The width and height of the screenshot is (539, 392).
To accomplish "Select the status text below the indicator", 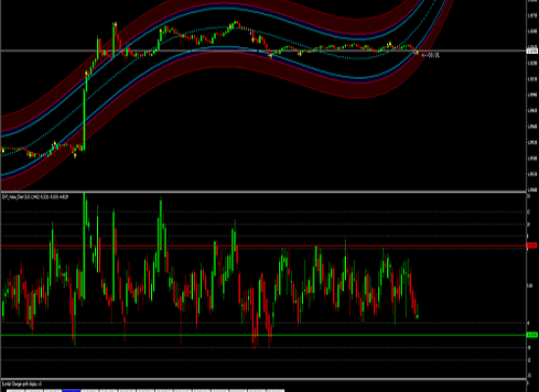I will pos(22,384).
